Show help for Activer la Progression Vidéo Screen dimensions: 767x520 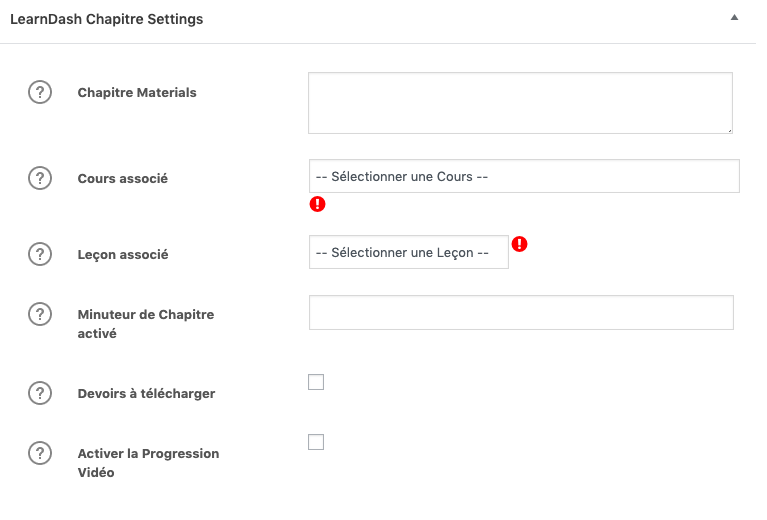click(x=40, y=453)
